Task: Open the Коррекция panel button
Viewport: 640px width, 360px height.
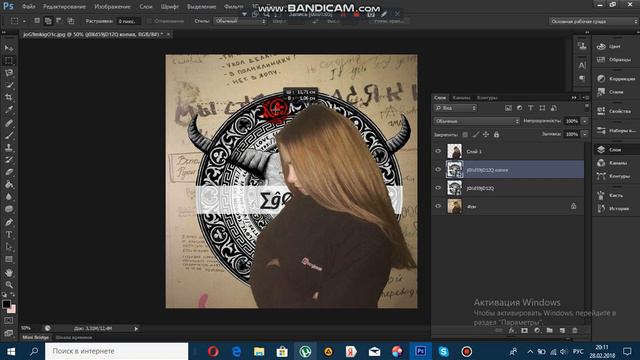Action: click(x=615, y=78)
